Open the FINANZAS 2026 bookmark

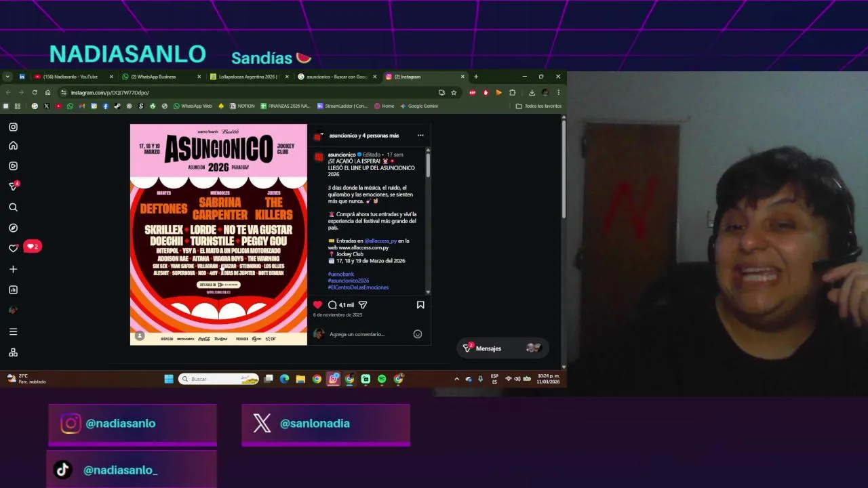[x=285, y=106]
